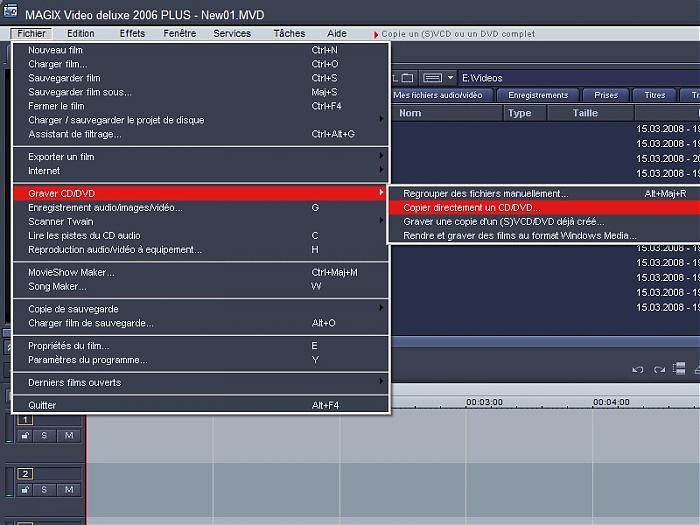Open Paramètres du programme...
700x525 pixels.
[x=201, y=360]
